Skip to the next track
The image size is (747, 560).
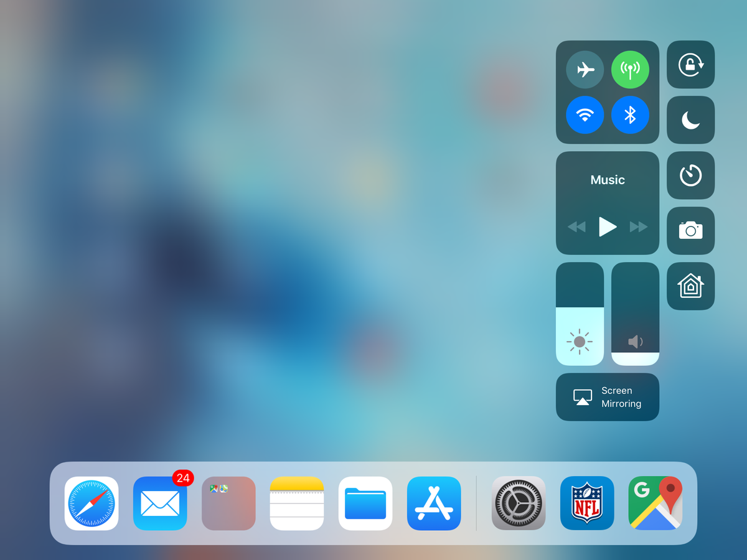click(x=639, y=227)
